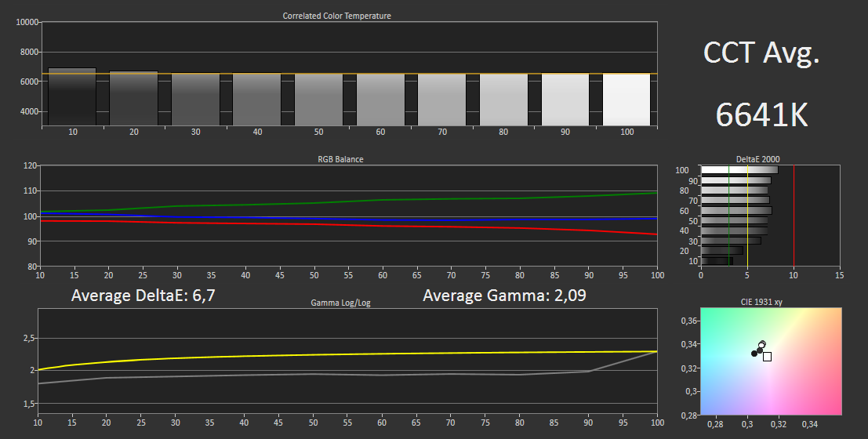This screenshot has height=439, width=868.
Task: Click the "DeltaE 2000" chart title
Action: (x=758, y=159)
